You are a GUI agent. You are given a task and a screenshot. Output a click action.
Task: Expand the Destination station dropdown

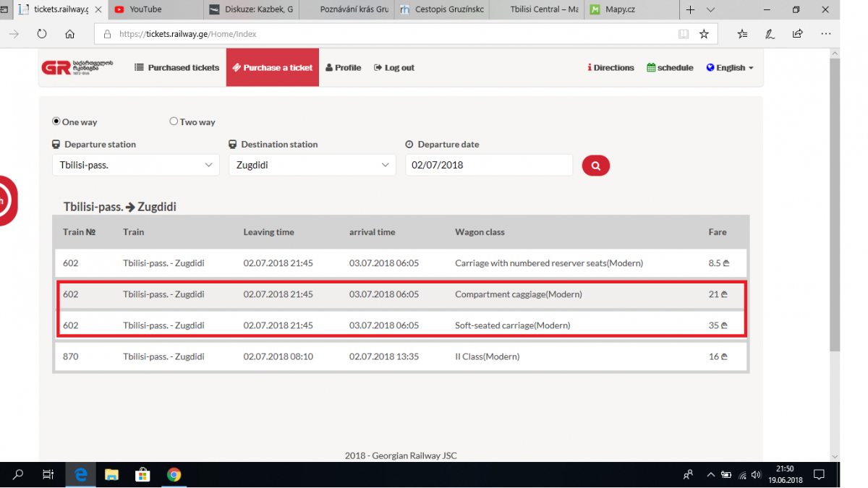click(x=312, y=165)
